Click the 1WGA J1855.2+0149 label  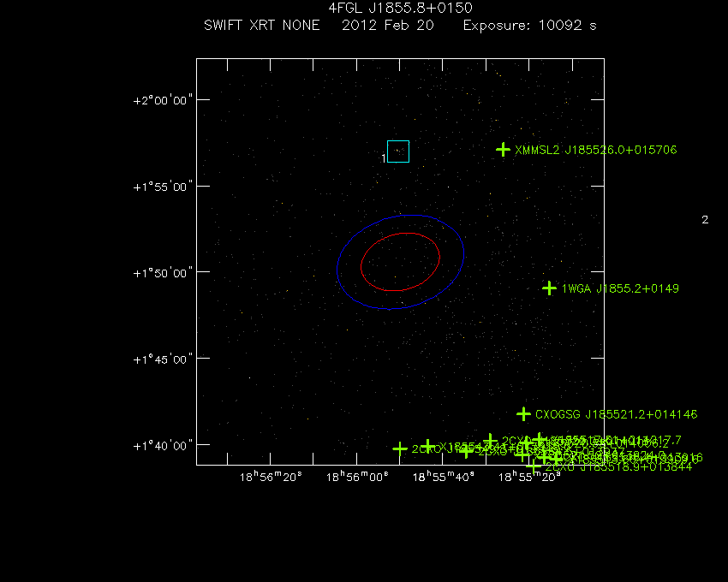(620, 288)
